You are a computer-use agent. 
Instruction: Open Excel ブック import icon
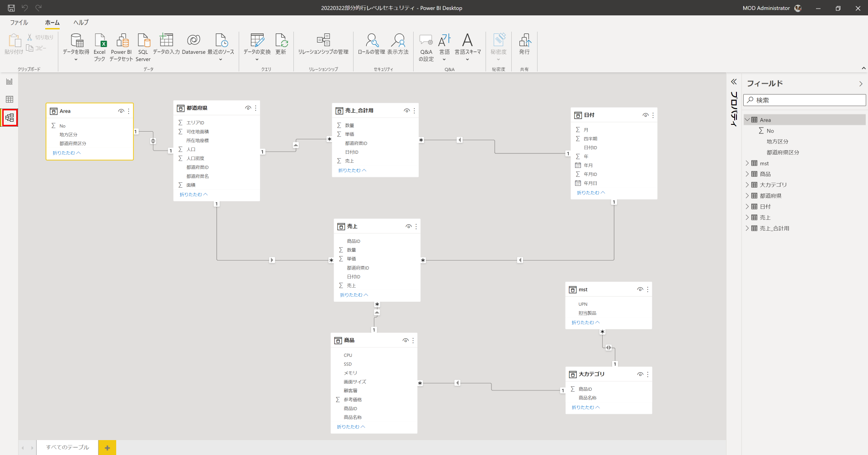coord(100,42)
